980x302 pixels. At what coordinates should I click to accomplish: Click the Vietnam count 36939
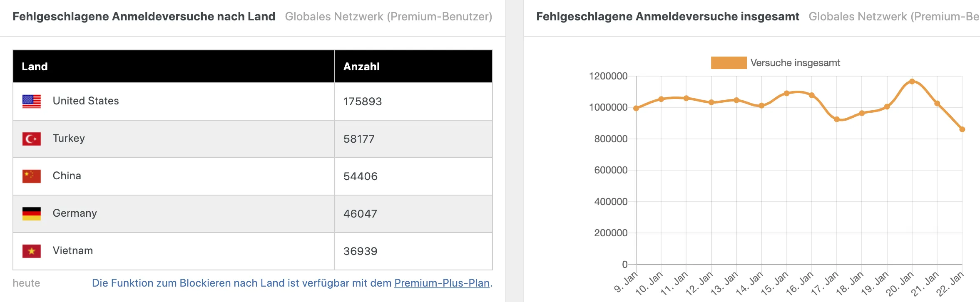(361, 251)
